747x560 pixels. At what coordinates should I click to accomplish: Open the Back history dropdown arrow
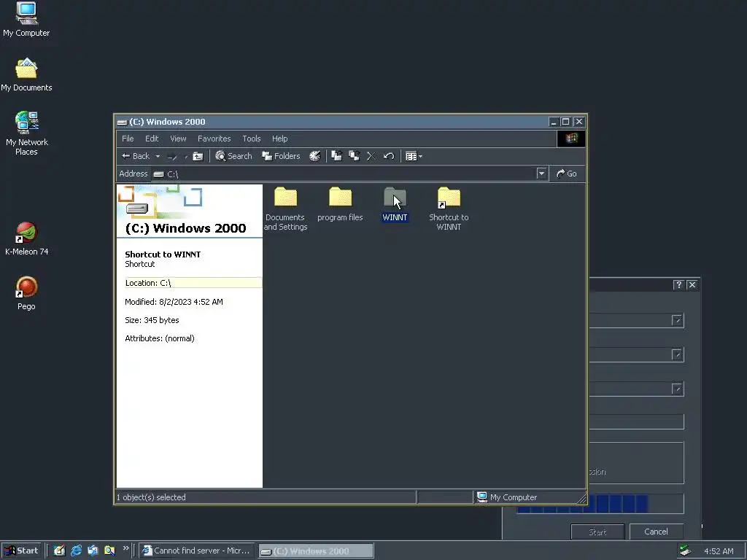(158, 156)
